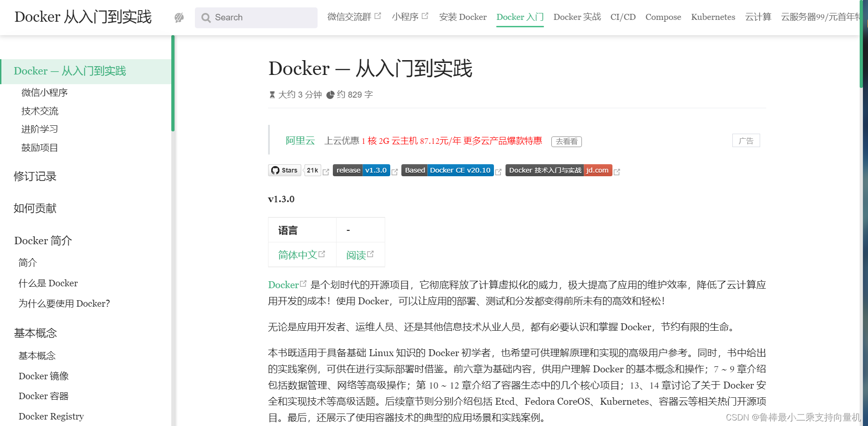
Task: Click the Search input field
Action: 256,18
